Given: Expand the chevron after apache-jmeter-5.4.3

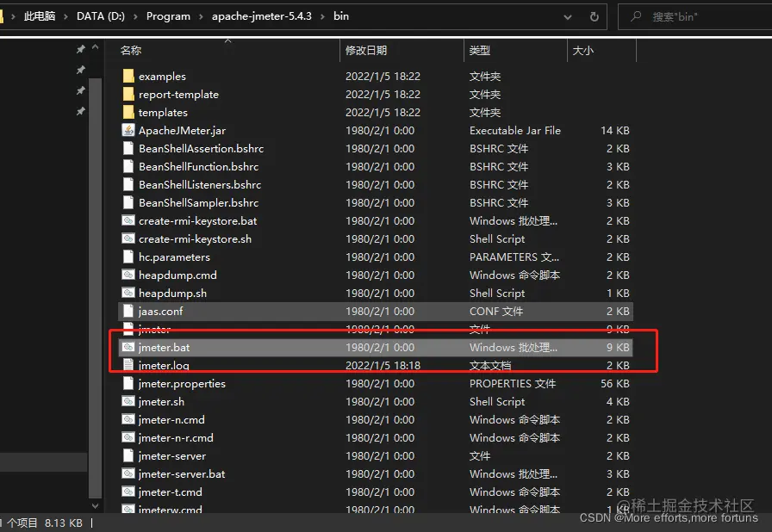Looking at the screenshot, I should pos(322,16).
